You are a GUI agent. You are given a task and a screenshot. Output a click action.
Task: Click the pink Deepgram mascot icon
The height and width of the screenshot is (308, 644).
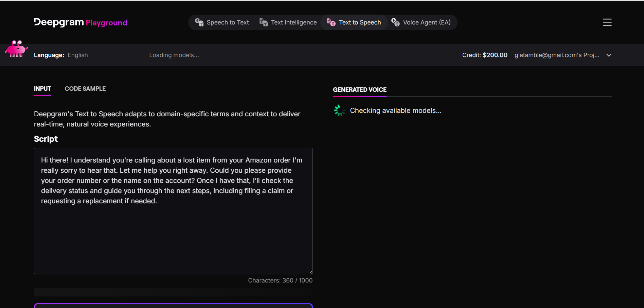point(16,49)
